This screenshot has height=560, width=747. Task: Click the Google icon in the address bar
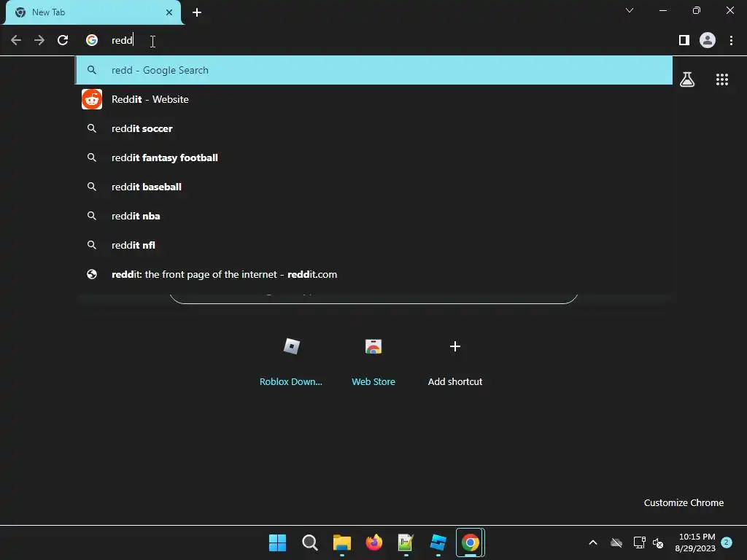(91, 40)
